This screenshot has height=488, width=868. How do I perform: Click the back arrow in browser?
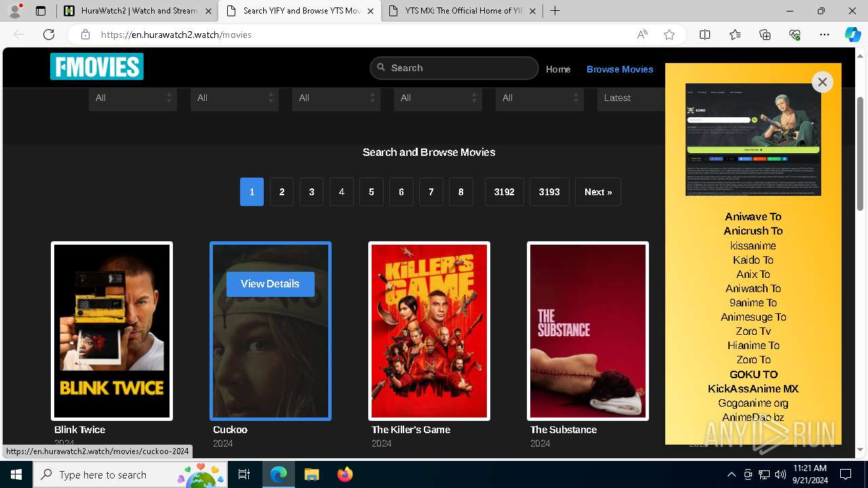click(x=19, y=35)
